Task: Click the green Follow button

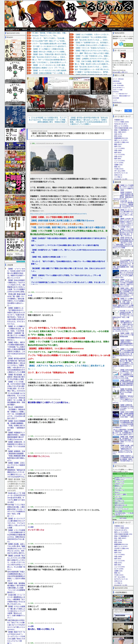Action: click(x=128, y=45)
